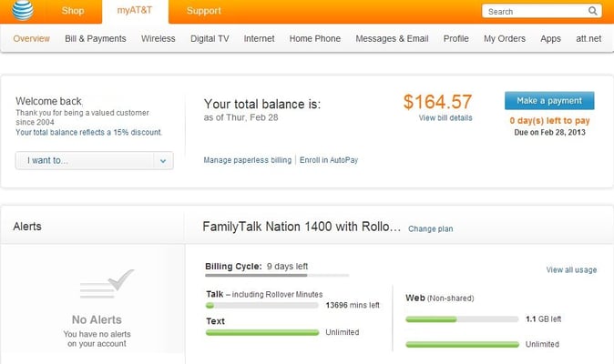Click Enroll in AutoPay link
Screen dimensions: 614x364
click(329, 160)
